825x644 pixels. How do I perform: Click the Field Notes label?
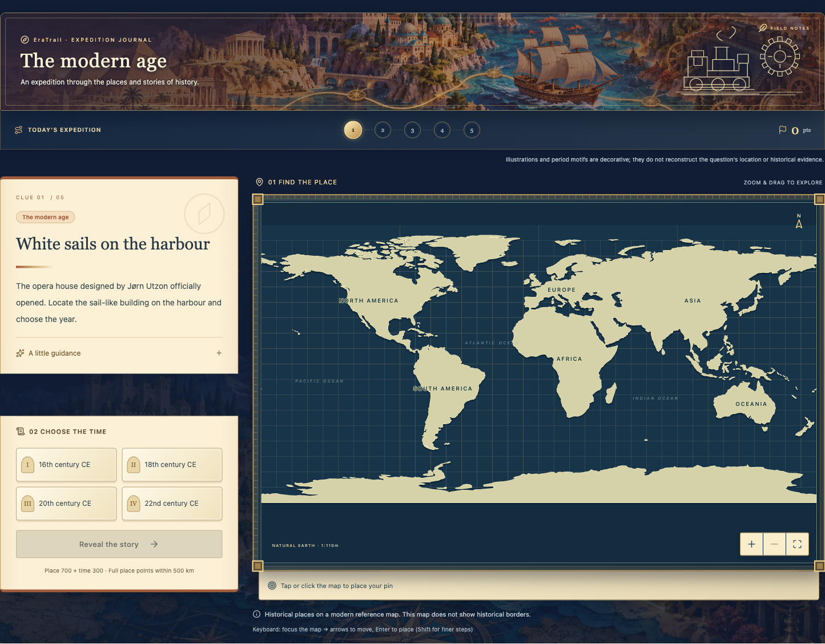(790, 28)
